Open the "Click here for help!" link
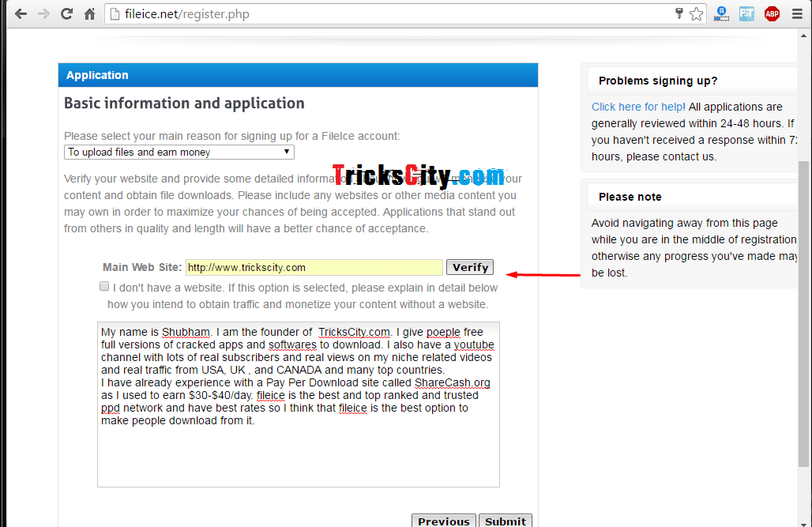The height and width of the screenshot is (527, 812). point(638,107)
